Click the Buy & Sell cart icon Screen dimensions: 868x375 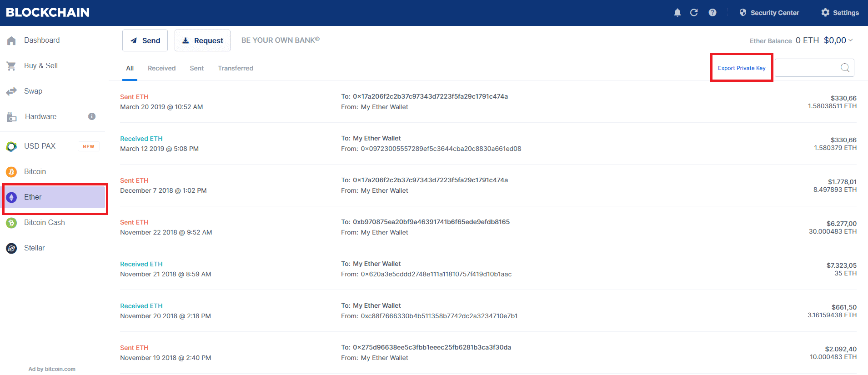[11, 66]
